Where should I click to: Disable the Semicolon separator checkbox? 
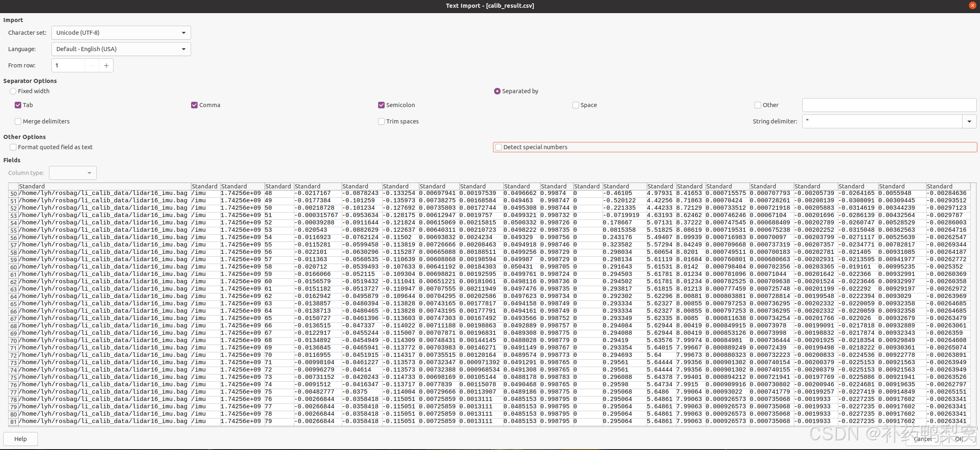(381, 105)
